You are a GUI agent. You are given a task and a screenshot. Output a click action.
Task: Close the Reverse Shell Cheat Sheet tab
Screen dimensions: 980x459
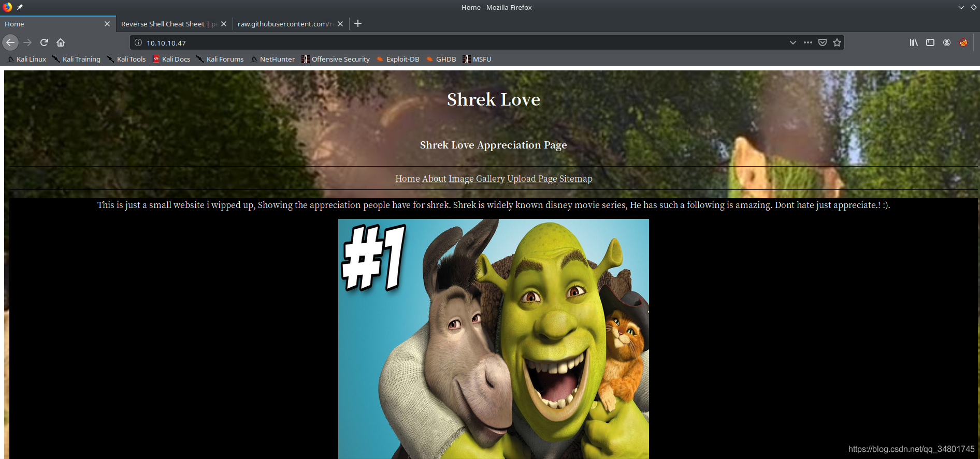224,24
